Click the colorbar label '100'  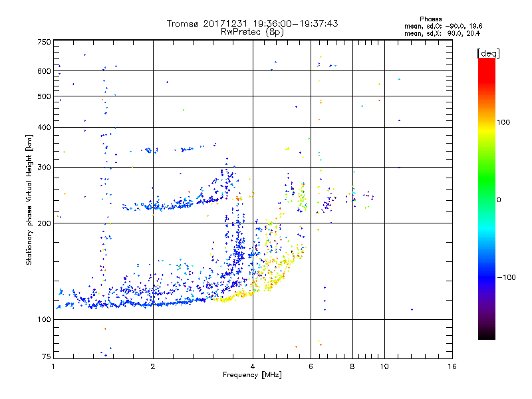pos(503,122)
